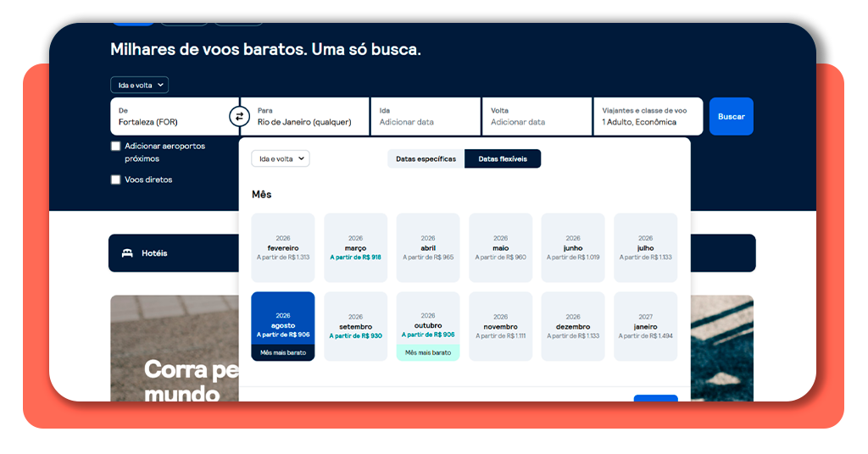Click the Hotéis bed icon

click(x=127, y=253)
